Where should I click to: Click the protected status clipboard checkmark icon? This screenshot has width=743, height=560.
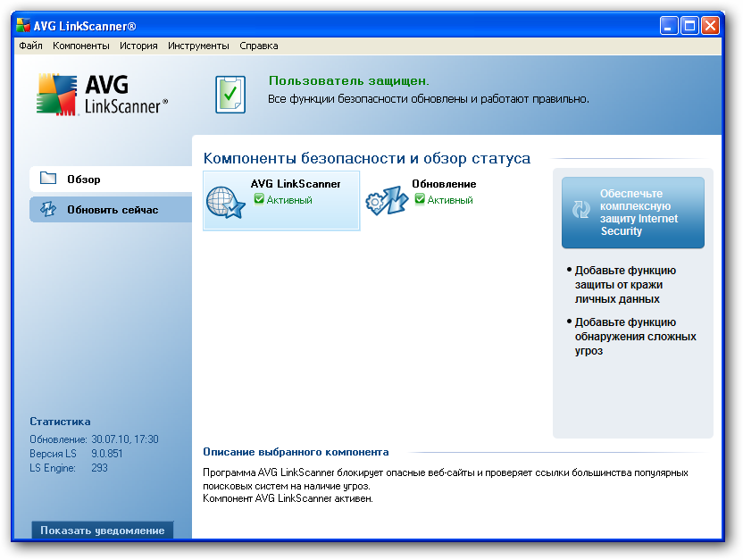click(230, 94)
